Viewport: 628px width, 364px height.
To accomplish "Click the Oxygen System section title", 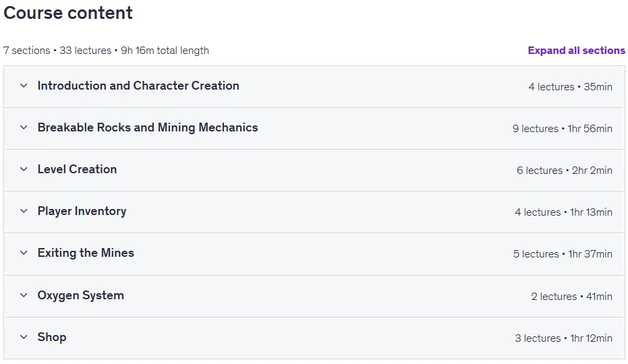I will coord(81,295).
